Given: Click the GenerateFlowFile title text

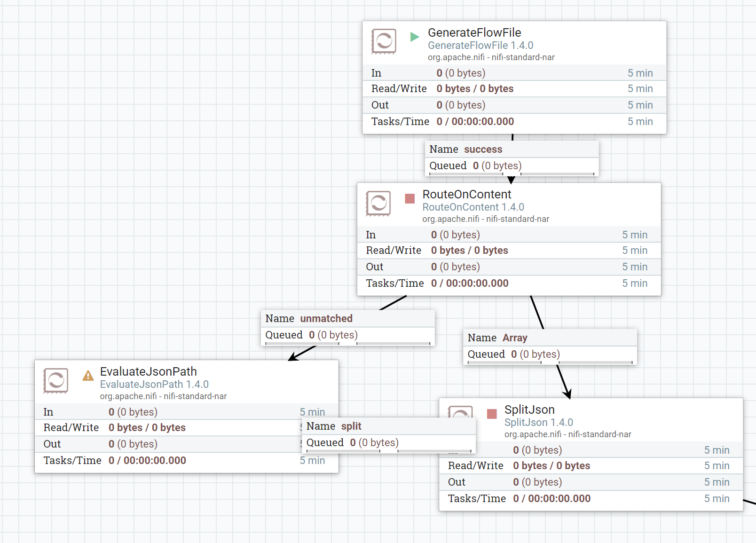Looking at the screenshot, I should click(x=474, y=33).
